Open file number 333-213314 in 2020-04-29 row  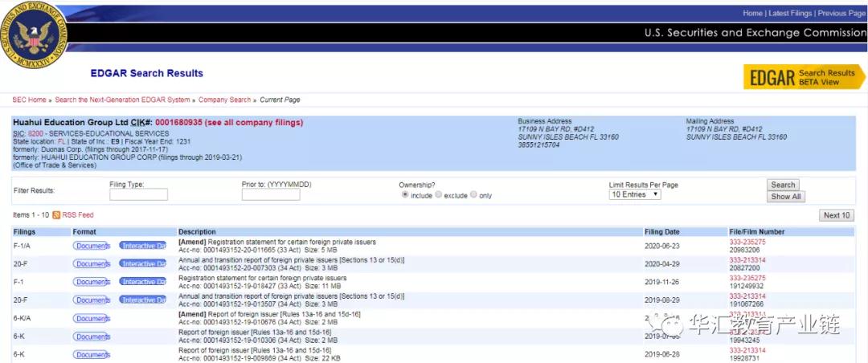click(747, 260)
